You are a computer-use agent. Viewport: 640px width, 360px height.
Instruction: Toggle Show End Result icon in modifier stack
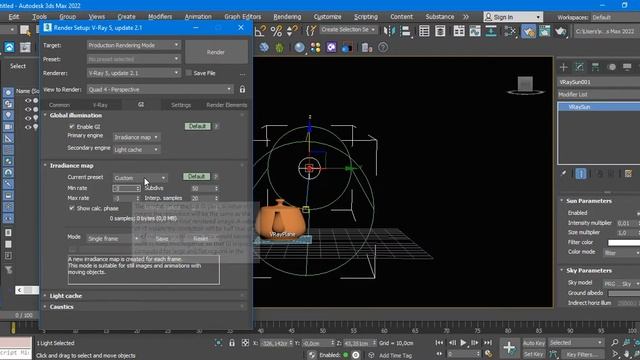click(x=580, y=173)
